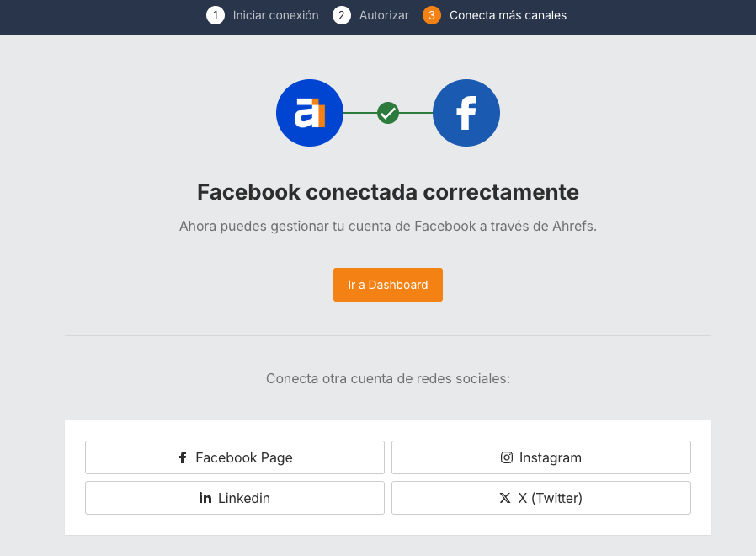This screenshot has width=756, height=556.
Task: Click step 3 orange circle icon
Action: (x=431, y=15)
